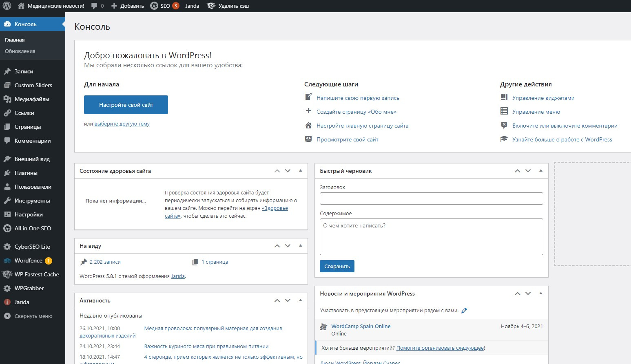Click the collapse-menu arrow icon

7,316
